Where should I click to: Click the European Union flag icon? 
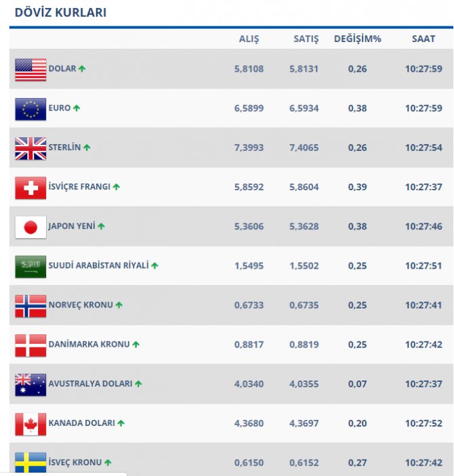30,109
